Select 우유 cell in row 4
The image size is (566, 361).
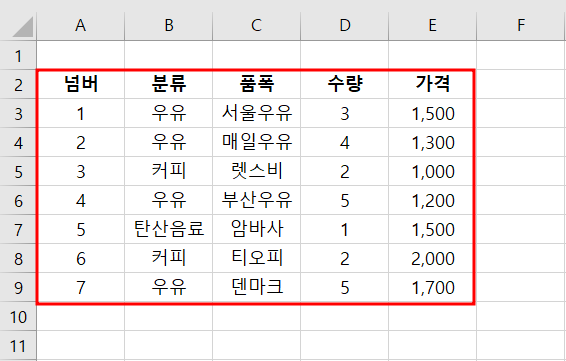(x=169, y=142)
